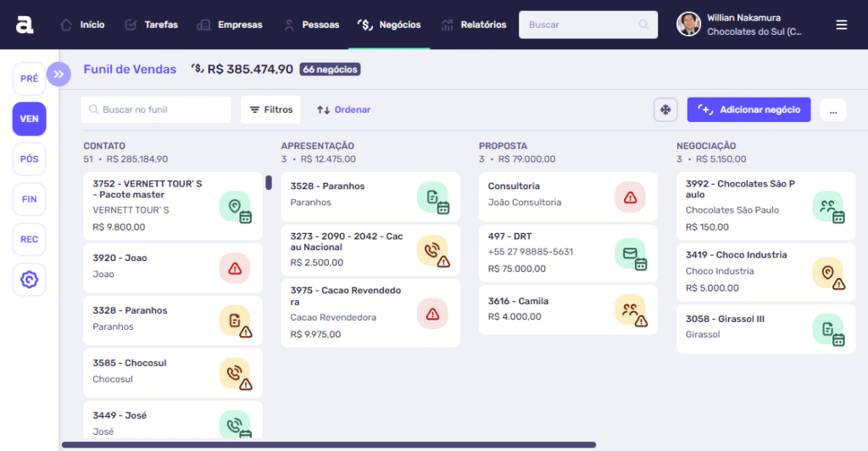Click Funil de Vendas title
This screenshot has height=451, width=868.
pyautogui.click(x=130, y=70)
